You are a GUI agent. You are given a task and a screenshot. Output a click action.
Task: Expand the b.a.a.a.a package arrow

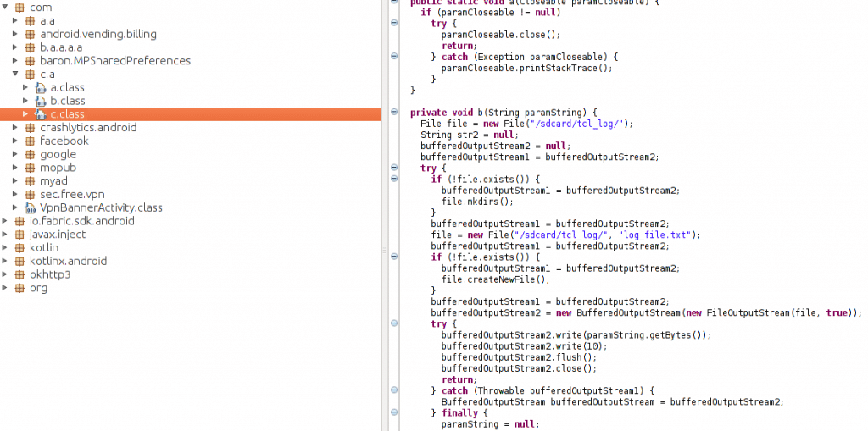click(15, 47)
